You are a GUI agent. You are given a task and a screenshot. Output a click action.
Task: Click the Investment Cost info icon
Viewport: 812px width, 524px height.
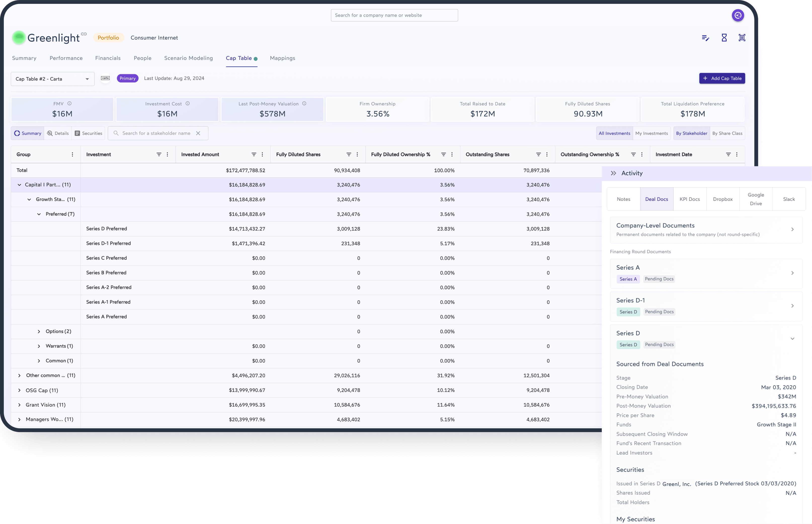(187, 103)
